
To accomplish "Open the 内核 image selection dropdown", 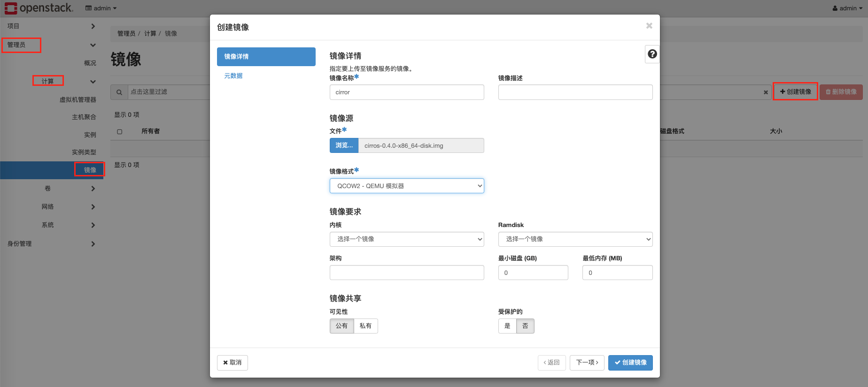I will (407, 239).
